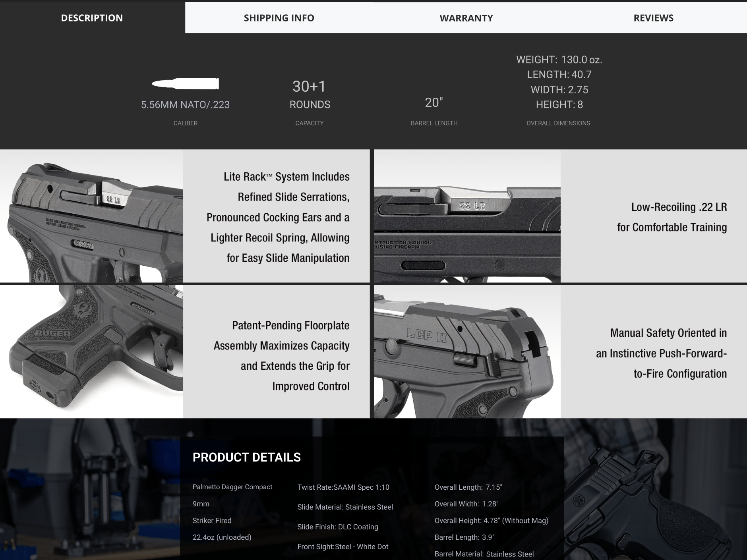Open the LCP II manual safety photo
The image size is (747, 560).
[x=467, y=351]
